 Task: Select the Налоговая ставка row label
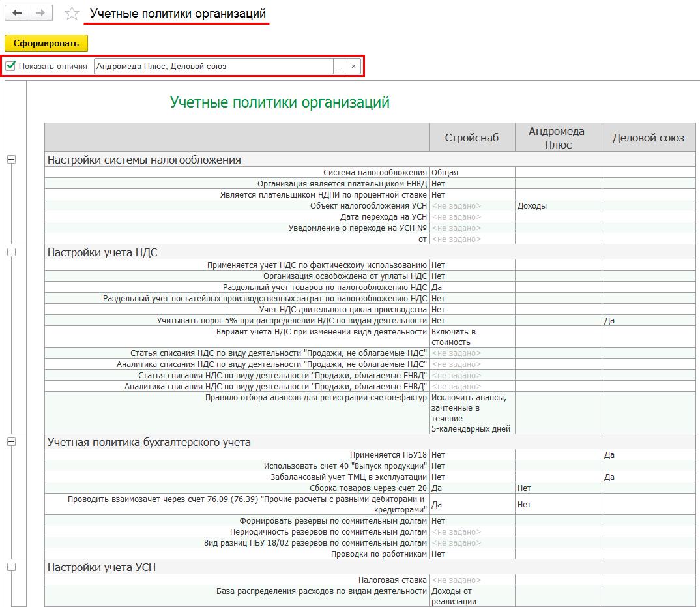tap(392, 580)
